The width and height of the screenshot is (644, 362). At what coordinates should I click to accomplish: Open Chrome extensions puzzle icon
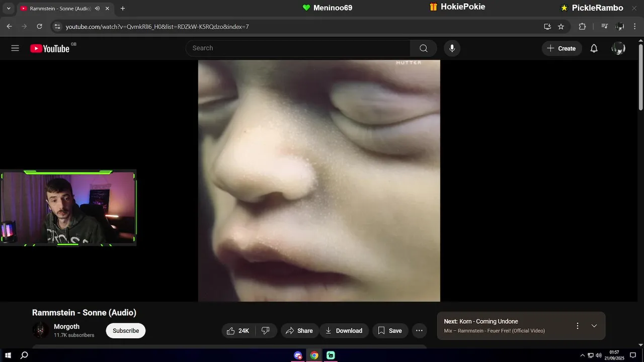tap(582, 27)
